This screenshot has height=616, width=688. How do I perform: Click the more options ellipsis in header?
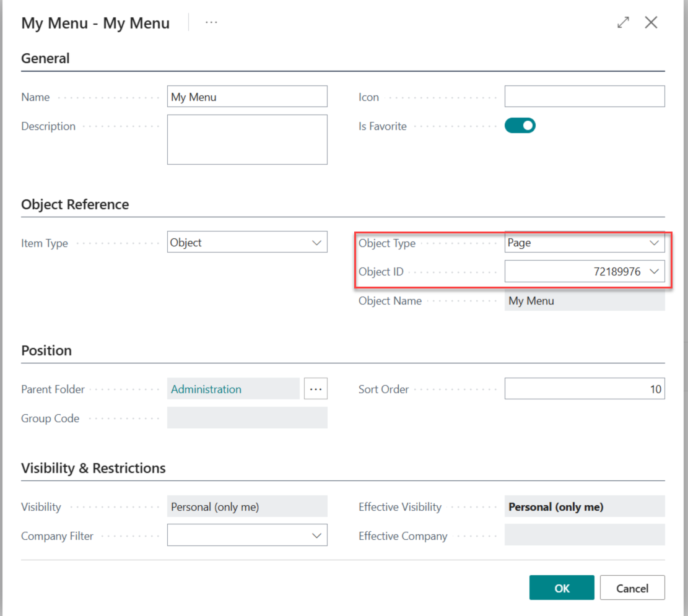click(211, 23)
